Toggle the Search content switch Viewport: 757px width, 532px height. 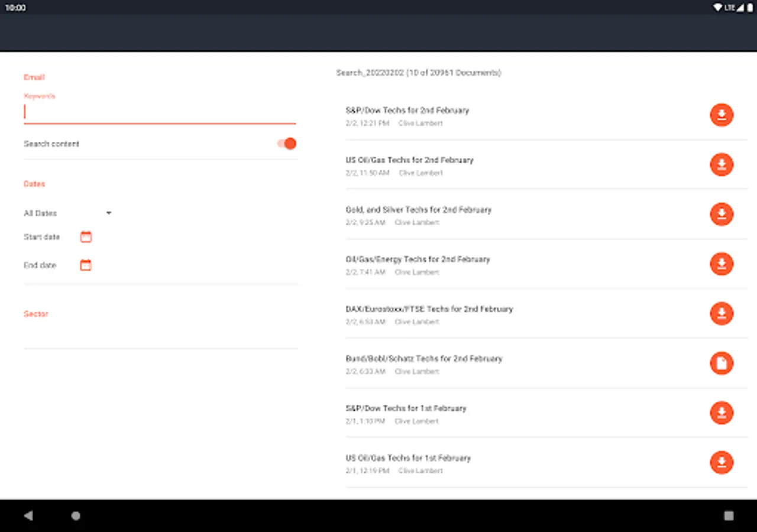(286, 144)
